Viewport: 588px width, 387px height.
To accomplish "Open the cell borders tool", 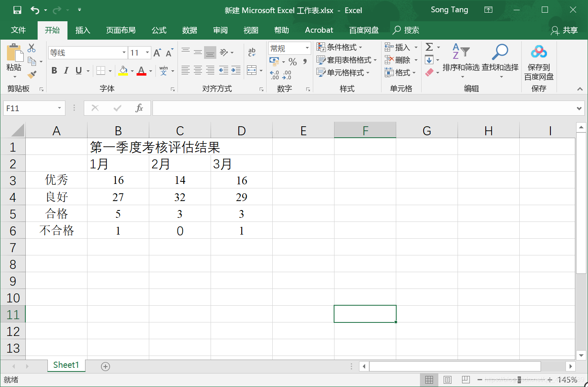I will [101, 71].
